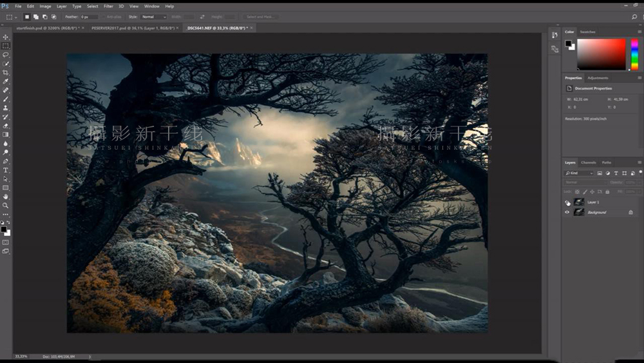Select the Gradient tool

(x=6, y=134)
